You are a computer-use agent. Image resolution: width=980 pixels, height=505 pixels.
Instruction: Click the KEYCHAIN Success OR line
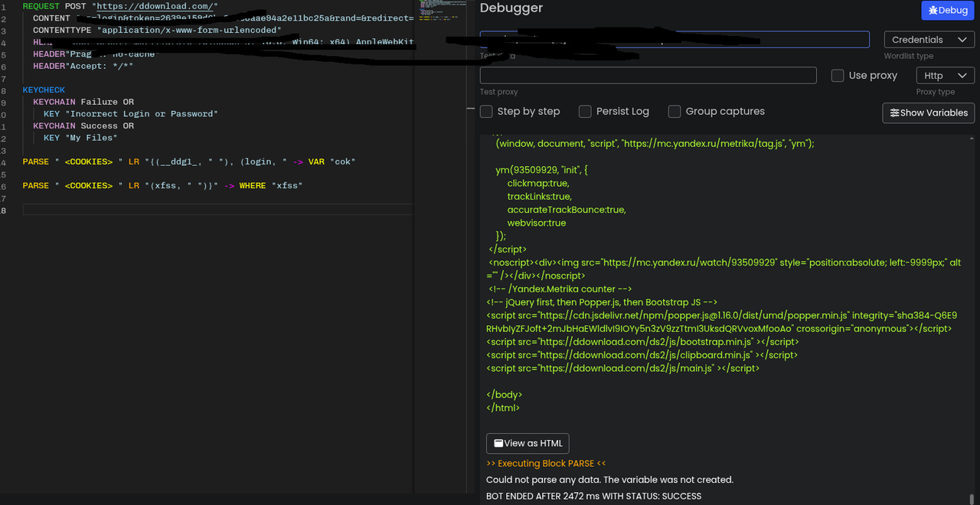pos(83,125)
